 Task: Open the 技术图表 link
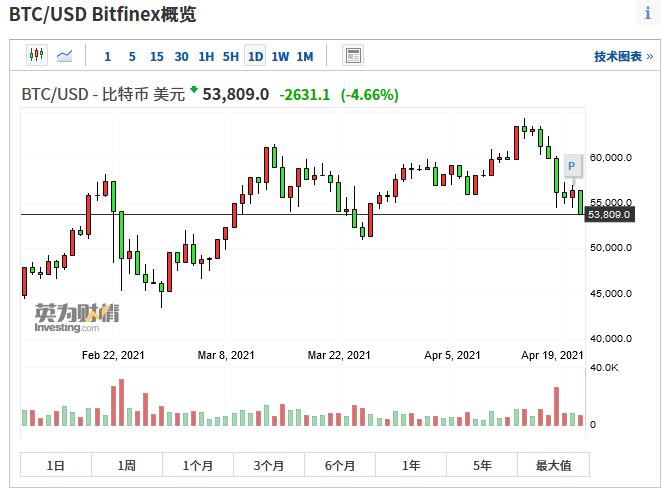[617, 56]
